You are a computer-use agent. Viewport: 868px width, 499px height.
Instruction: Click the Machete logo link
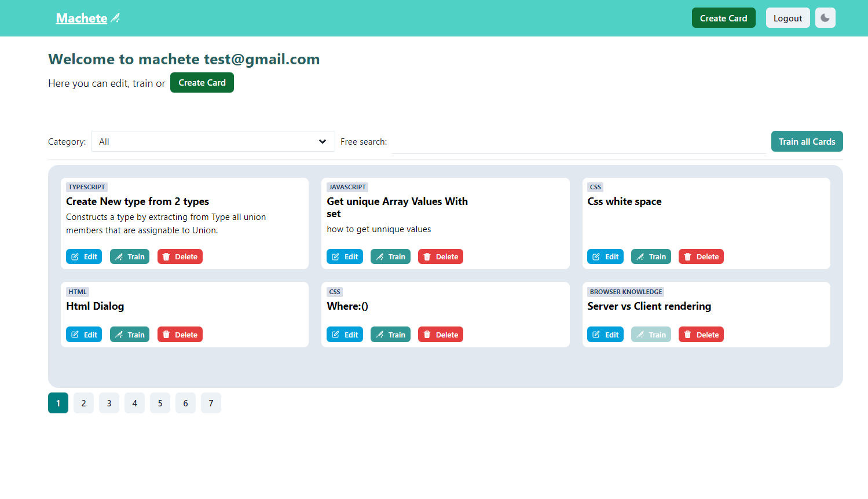82,19
